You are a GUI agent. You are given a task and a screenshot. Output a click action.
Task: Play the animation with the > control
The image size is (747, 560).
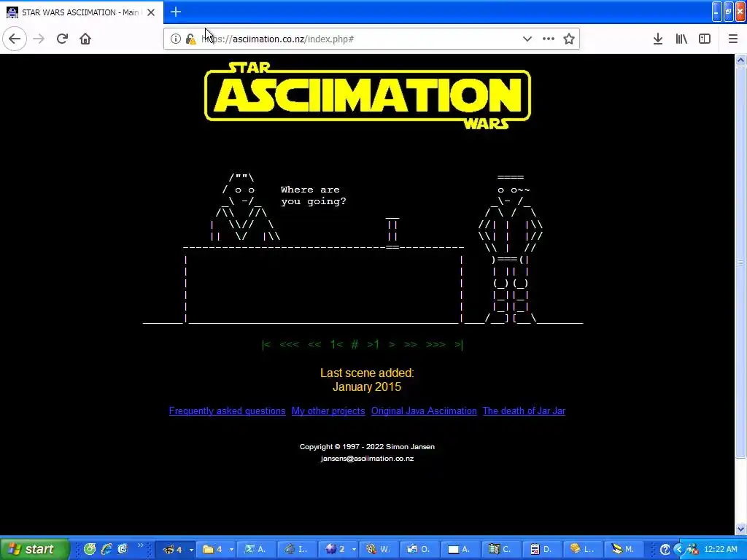(392, 344)
